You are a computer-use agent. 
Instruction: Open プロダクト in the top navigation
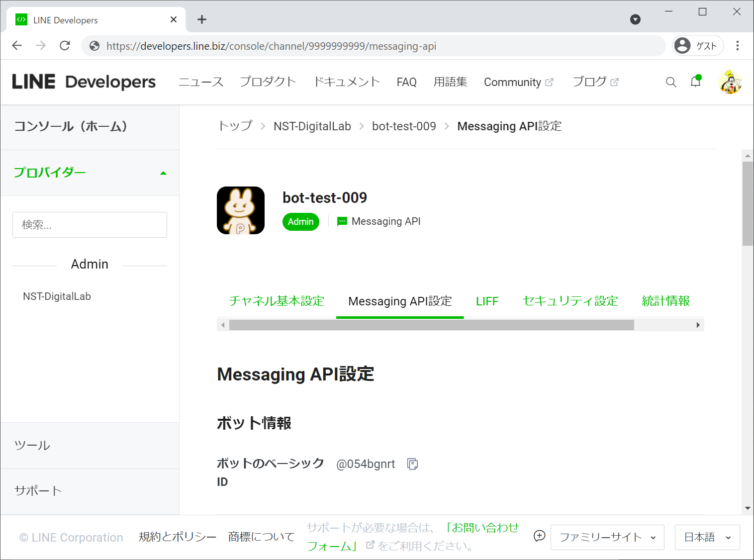pos(268,82)
